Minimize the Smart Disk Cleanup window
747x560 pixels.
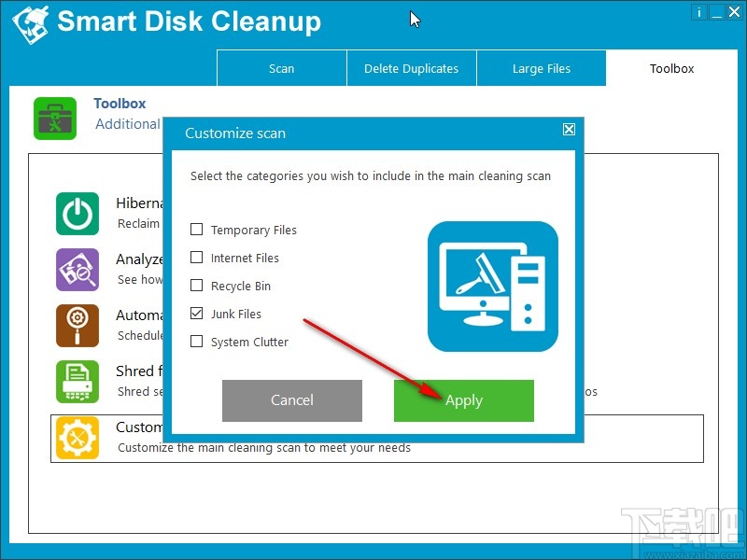(716, 12)
